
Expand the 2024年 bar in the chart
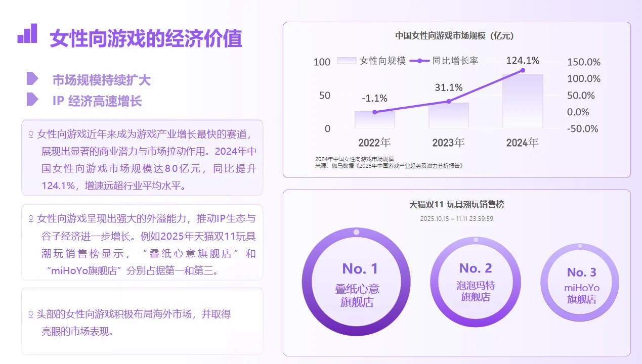point(522,101)
